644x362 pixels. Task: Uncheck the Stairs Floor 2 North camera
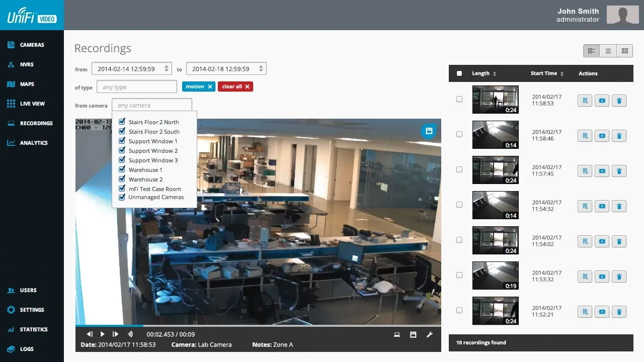122,122
